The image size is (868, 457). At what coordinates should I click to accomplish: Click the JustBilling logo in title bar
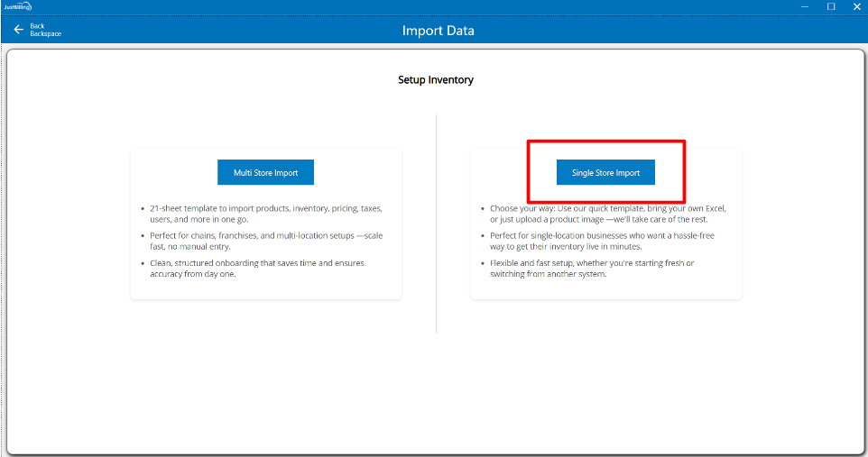click(x=16, y=6)
